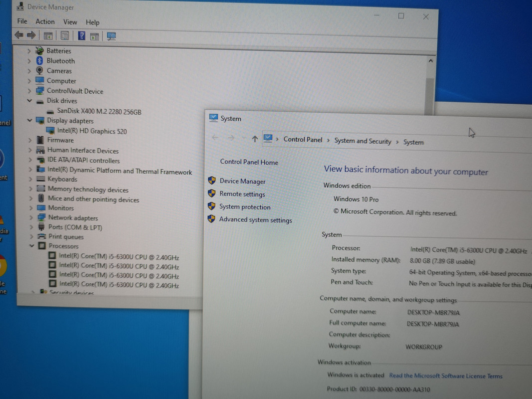Screen dimensions: 532x399
Task: Expand the Firmware category
Action: pos(30,140)
